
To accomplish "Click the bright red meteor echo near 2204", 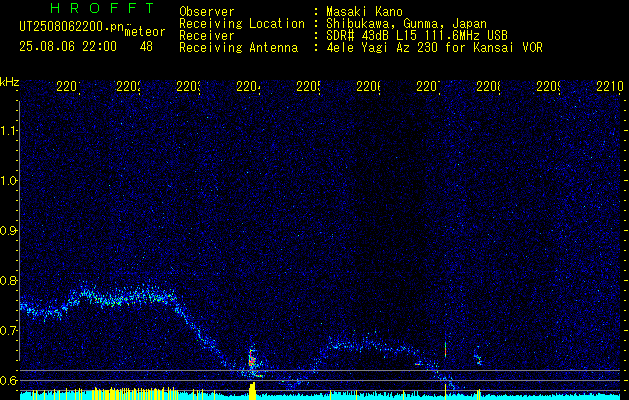I will click(x=252, y=359).
